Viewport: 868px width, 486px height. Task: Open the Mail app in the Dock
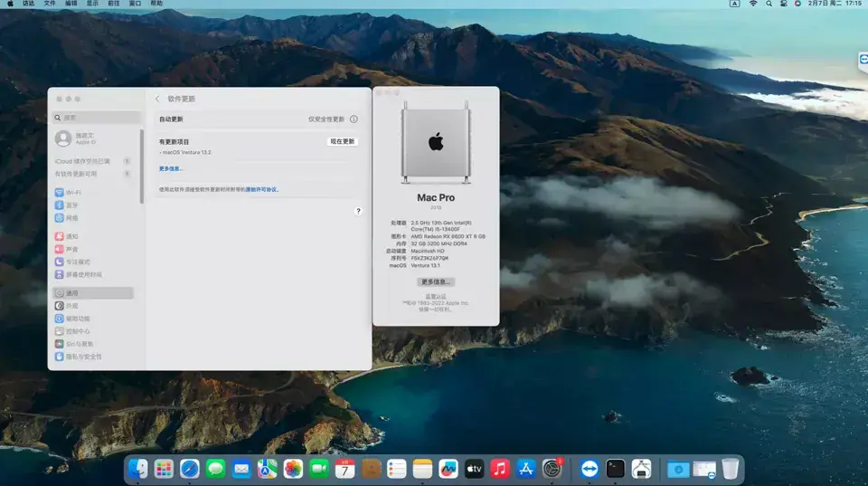point(241,469)
